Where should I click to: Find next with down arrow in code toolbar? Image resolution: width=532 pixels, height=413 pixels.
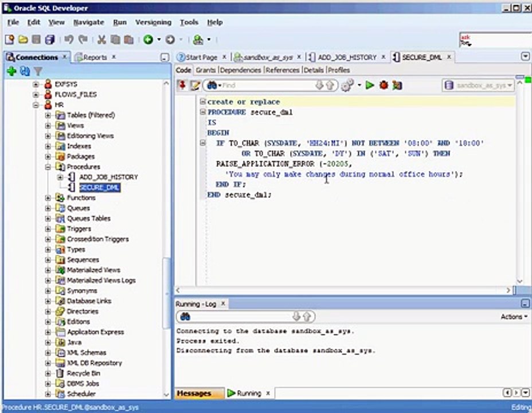319,85
